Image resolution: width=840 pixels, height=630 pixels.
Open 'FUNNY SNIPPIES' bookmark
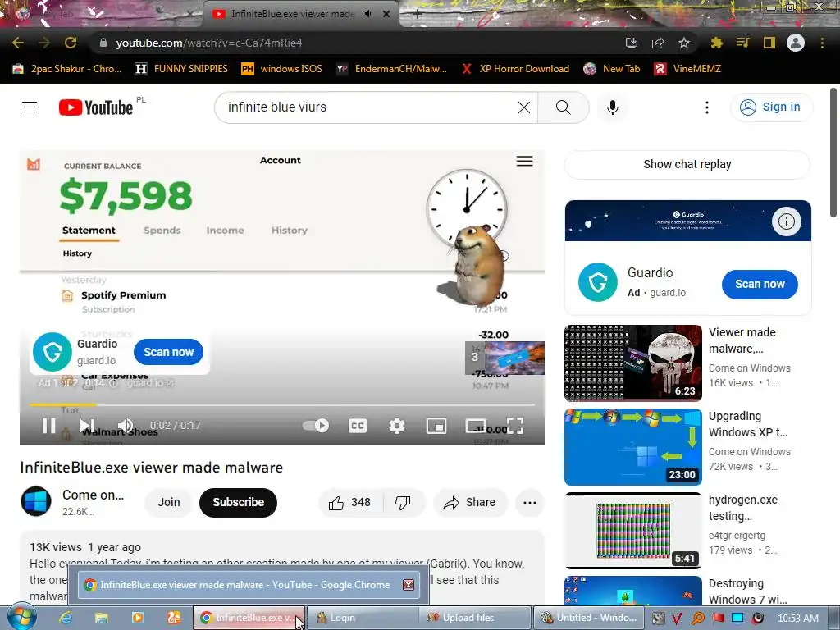[181, 69]
